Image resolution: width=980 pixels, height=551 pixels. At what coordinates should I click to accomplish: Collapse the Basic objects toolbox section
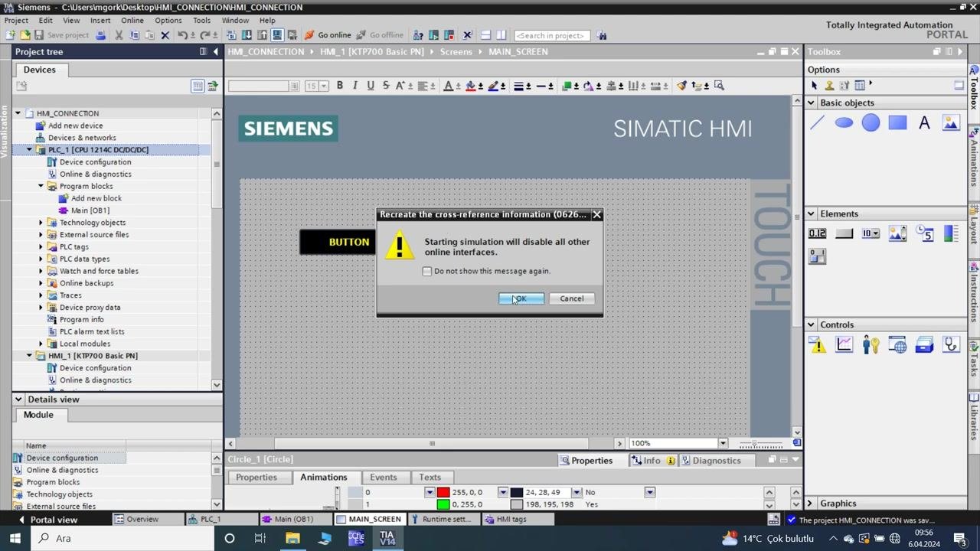pyautogui.click(x=811, y=103)
